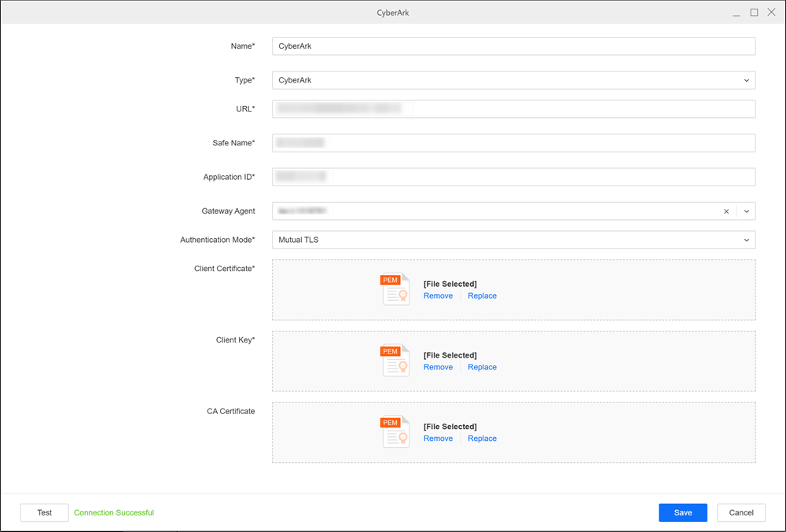Viewport: 786px width, 532px height.
Task: Remove the CA Certificate file
Action: 438,438
